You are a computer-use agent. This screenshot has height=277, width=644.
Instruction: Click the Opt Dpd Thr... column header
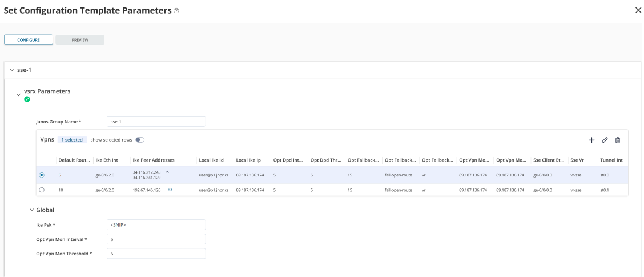click(326, 160)
